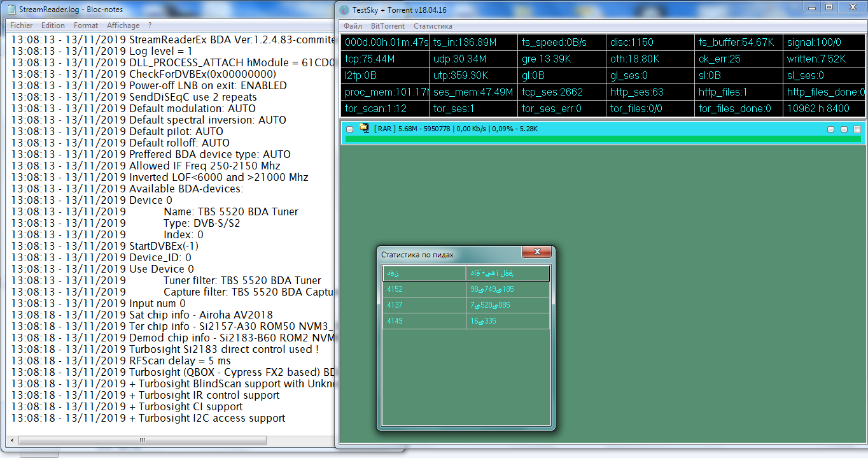This screenshot has width=868, height=458.
Task: Toggle the square checkbox at far right of torrent row
Action: pos(857,129)
